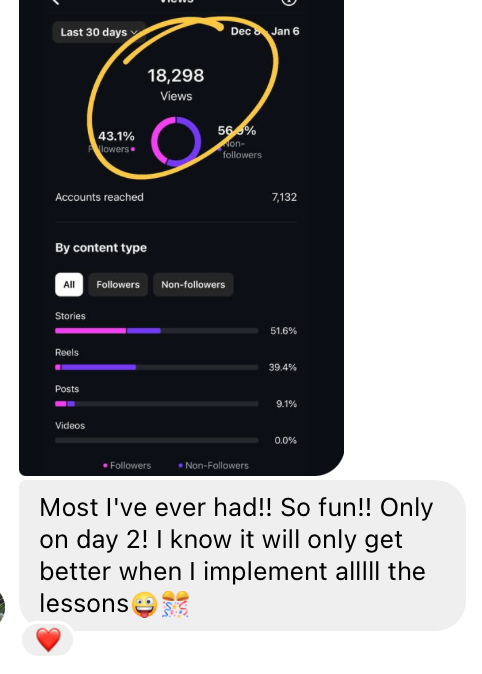Image resolution: width=482 pixels, height=674 pixels.
Task: Click the Non-Followers legend dot
Action: 181,466
